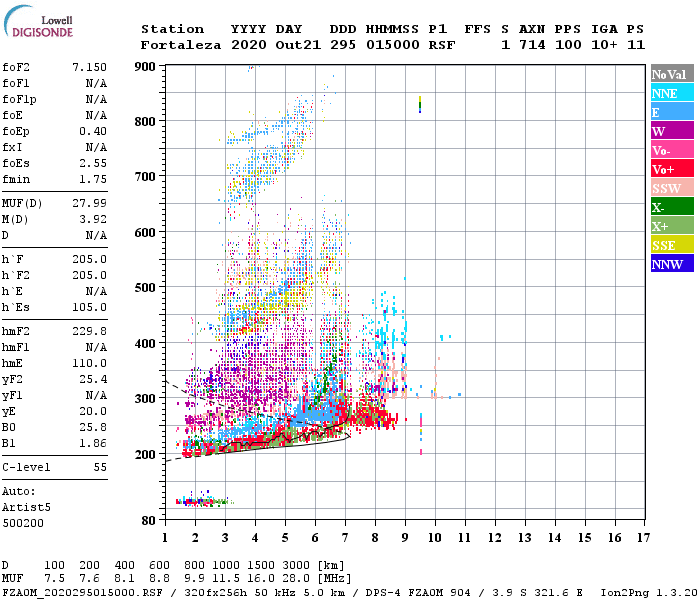Click the 900 km height axis label
Viewport: 700px width, 600px height.
pyautogui.click(x=145, y=67)
